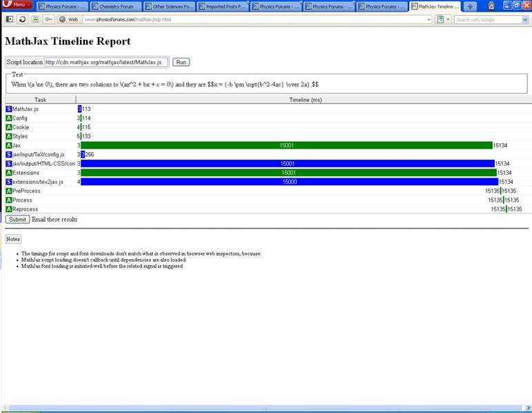Click the Styles task name

(x=20, y=136)
